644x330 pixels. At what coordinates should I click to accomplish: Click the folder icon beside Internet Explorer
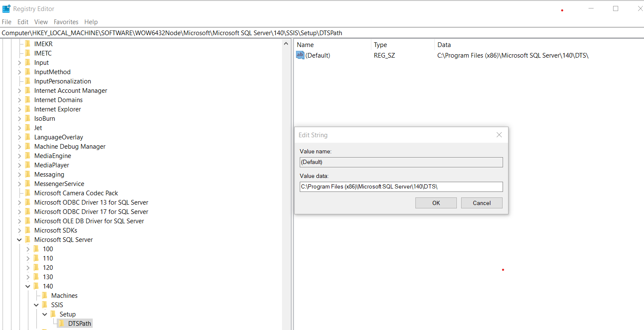(28, 109)
